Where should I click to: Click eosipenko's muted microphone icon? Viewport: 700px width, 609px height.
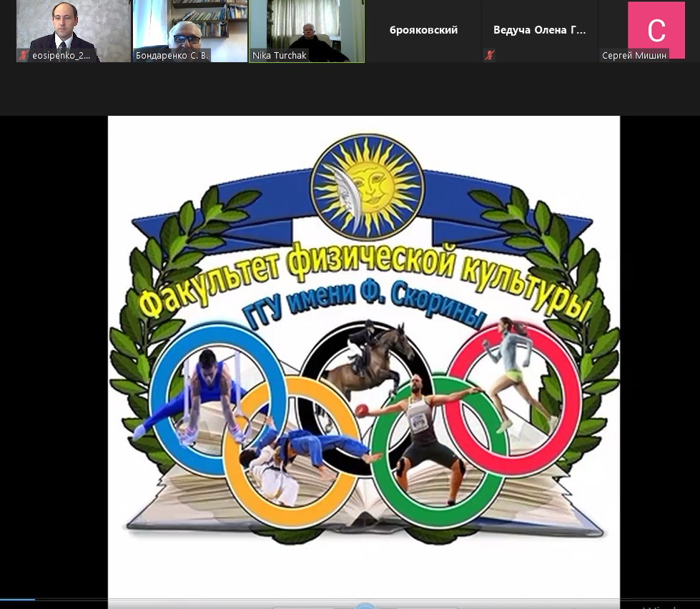[x=24, y=55]
